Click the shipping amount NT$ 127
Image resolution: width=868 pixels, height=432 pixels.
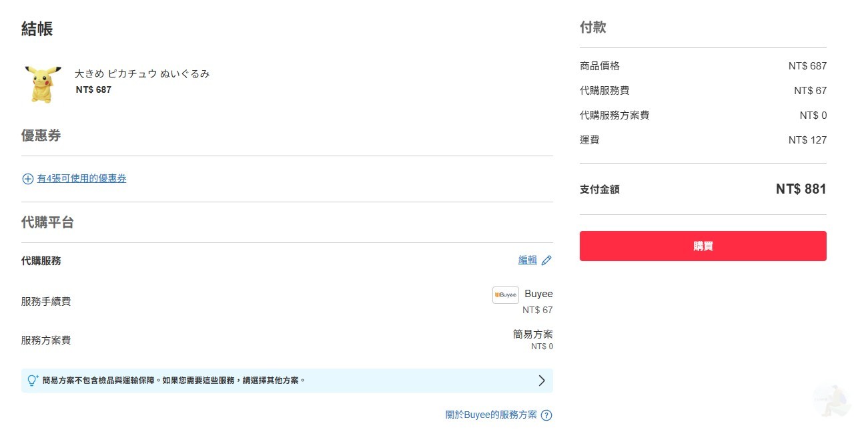807,140
